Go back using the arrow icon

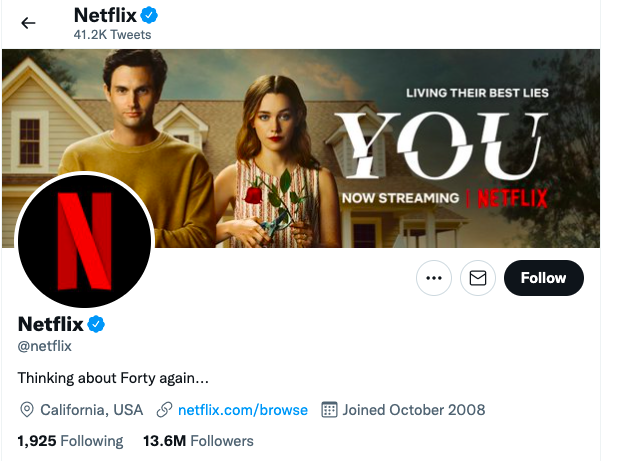coord(28,23)
